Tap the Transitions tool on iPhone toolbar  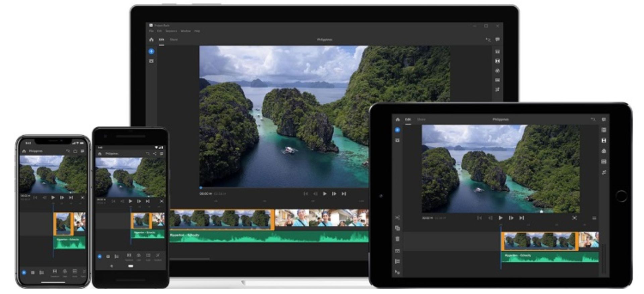tap(55, 272)
